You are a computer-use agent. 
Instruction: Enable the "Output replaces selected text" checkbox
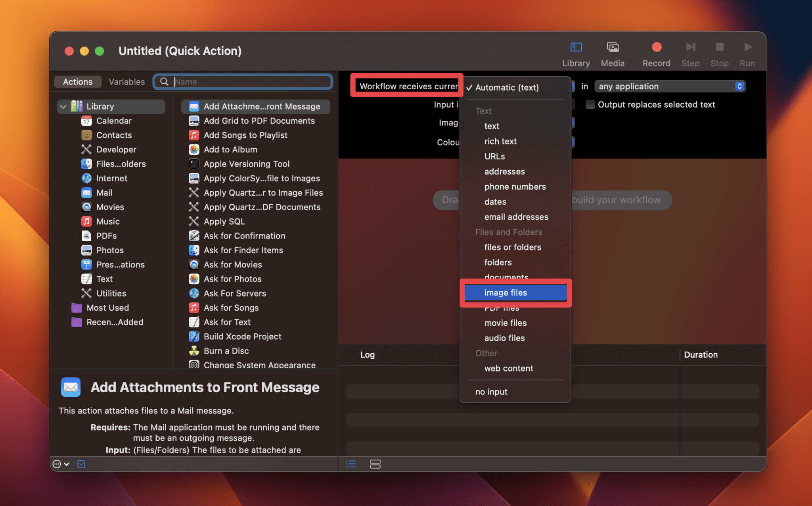[590, 104]
